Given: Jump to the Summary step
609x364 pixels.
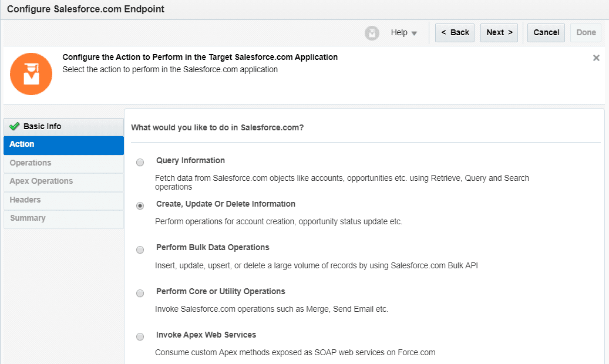Looking at the screenshot, I should click(x=63, y=219).
